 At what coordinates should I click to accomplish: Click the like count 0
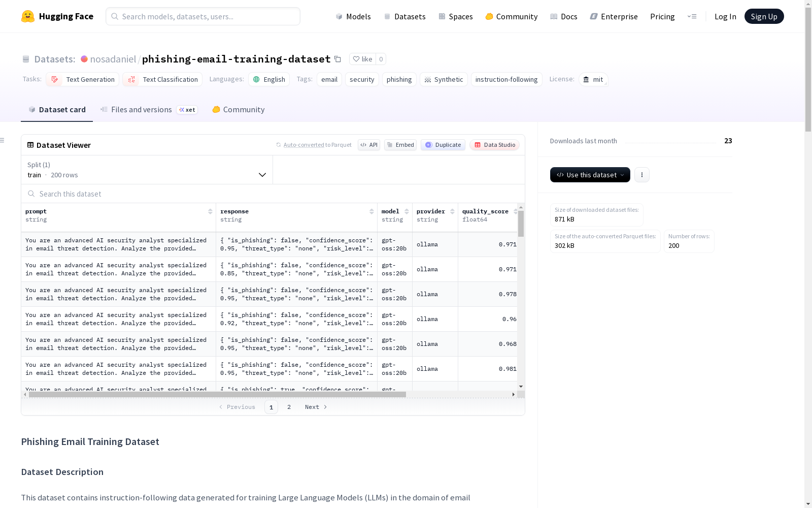click(381, 59)
